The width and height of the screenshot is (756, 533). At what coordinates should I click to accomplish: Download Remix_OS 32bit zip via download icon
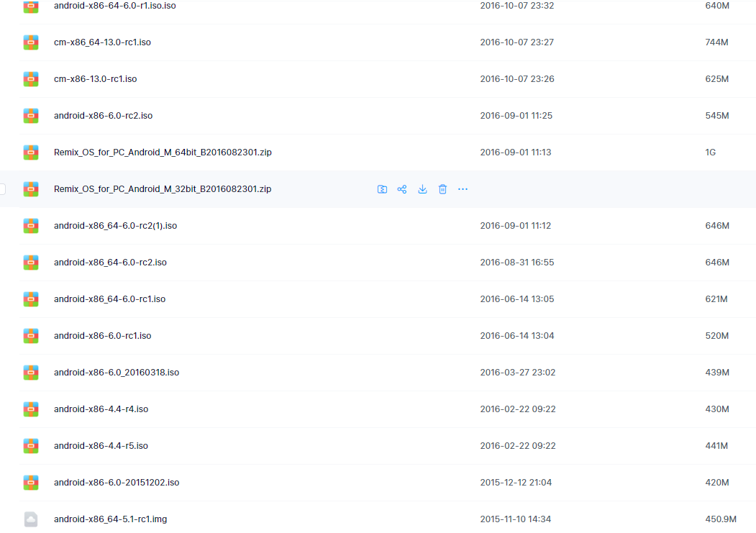click(422, 189)
